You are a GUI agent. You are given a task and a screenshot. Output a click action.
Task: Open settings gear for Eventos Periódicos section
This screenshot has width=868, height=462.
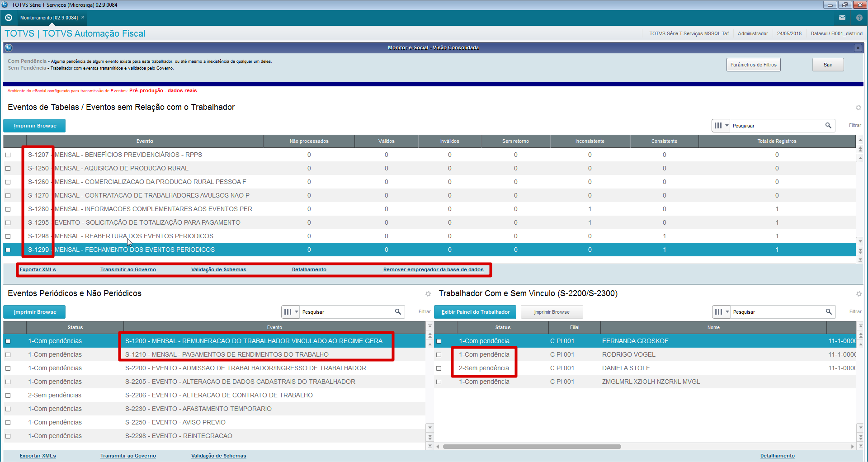(x=428, y=294)
